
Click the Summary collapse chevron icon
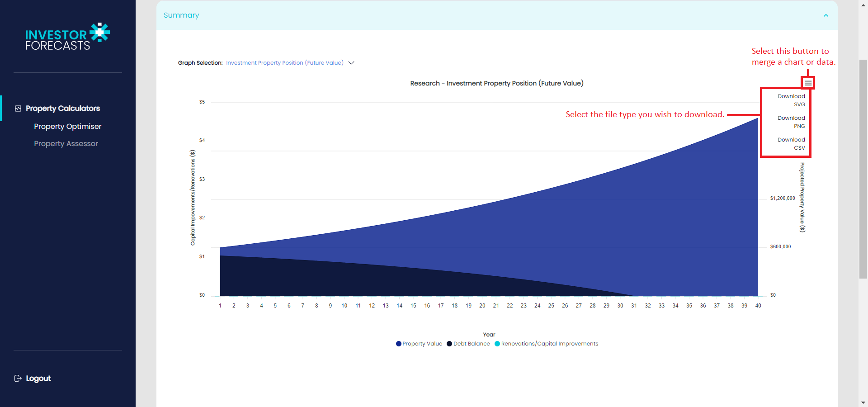click(826, 15)
